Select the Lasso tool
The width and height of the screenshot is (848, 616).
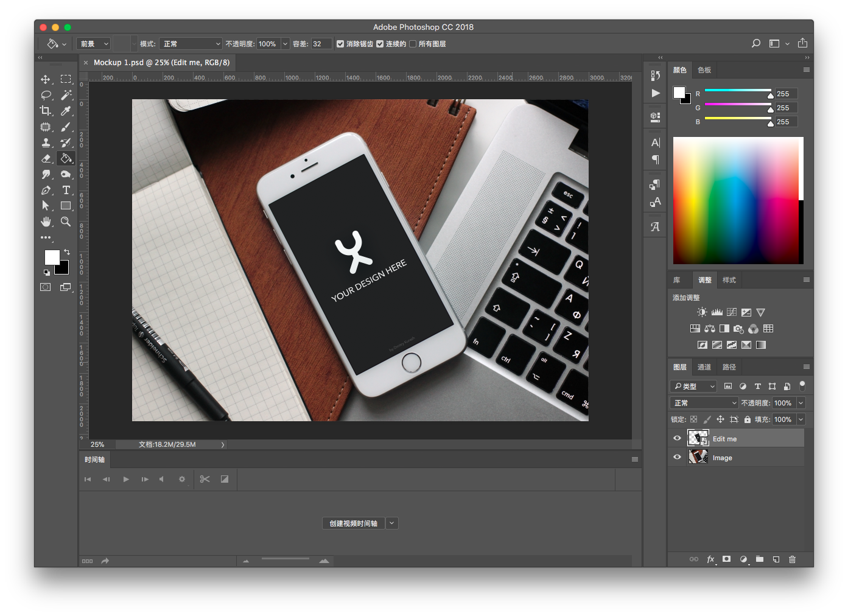point(46,95)
